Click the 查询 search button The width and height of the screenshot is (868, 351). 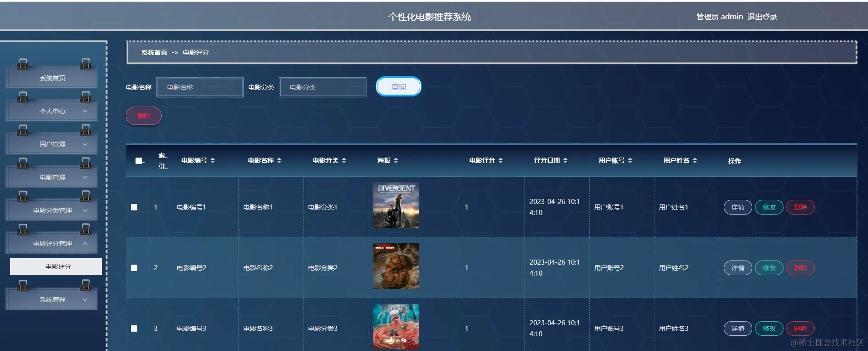(x=399, y=87)
